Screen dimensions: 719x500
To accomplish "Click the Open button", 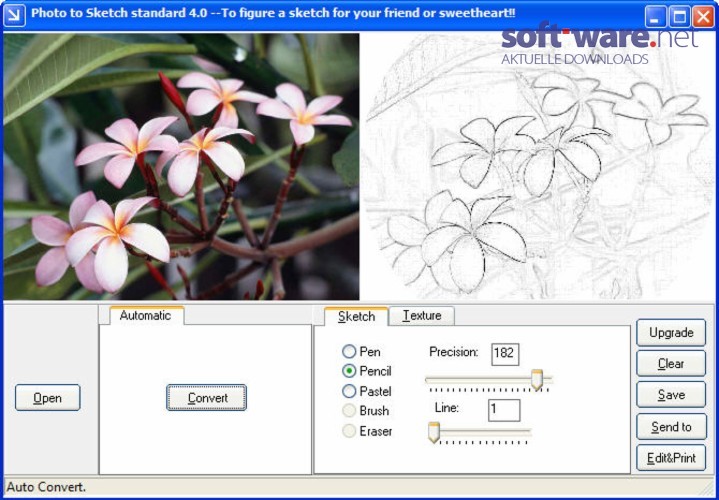I will click(x=48, y=398).
